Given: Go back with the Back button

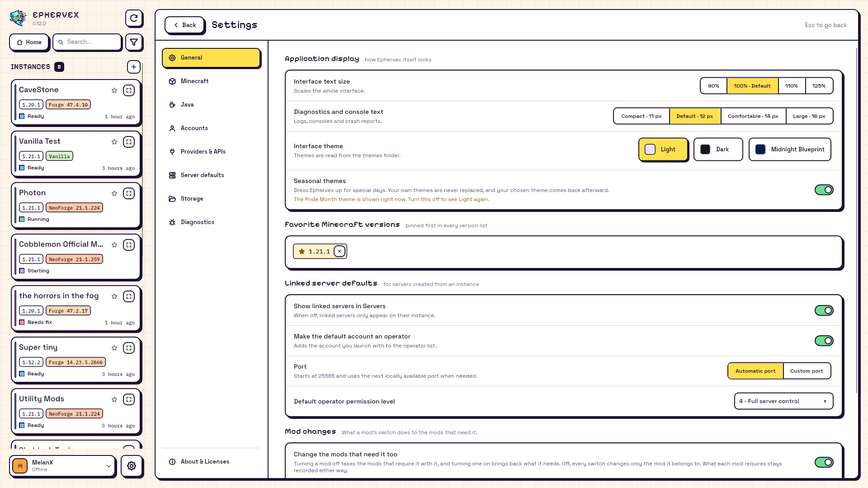Looking at the screenshot, I should tap(184, 25).
